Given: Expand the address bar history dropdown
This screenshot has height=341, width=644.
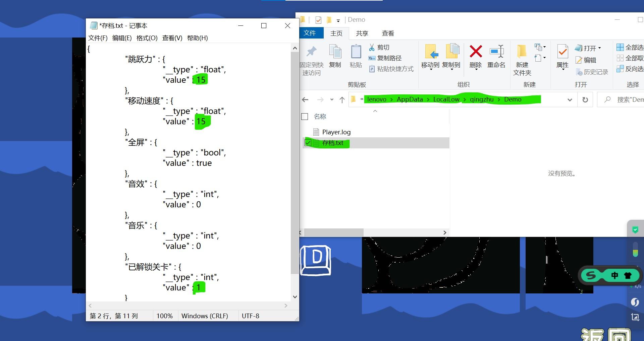Looking at the screenshot, I should click(x=570, y=100).
